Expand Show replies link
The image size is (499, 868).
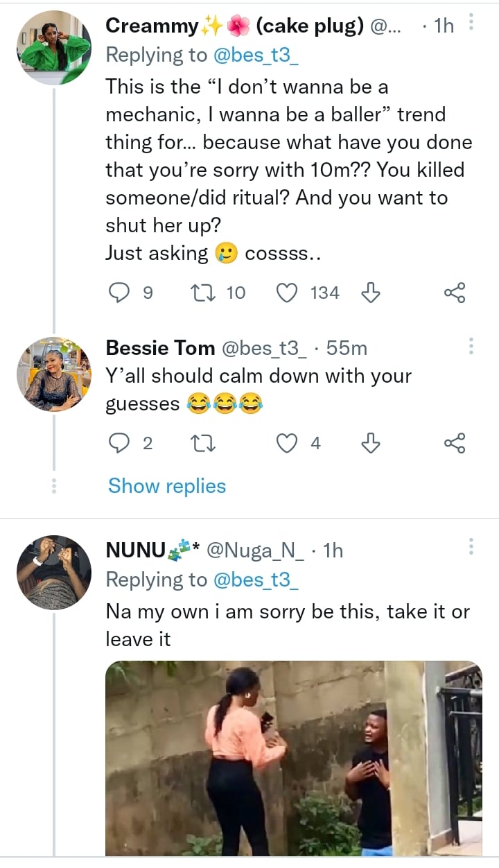[x=167, y=486]
